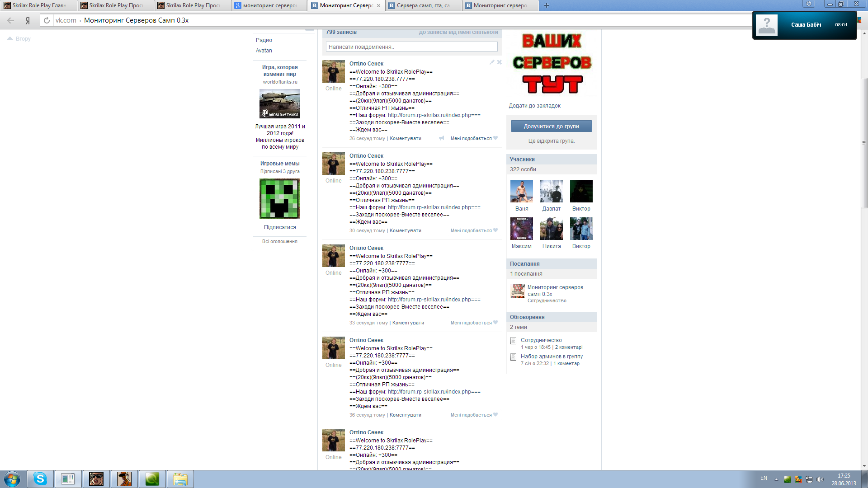Click the browser back arrow
Image resolution: width=868 pixels, height=488 pixels.
coord(11,20)
